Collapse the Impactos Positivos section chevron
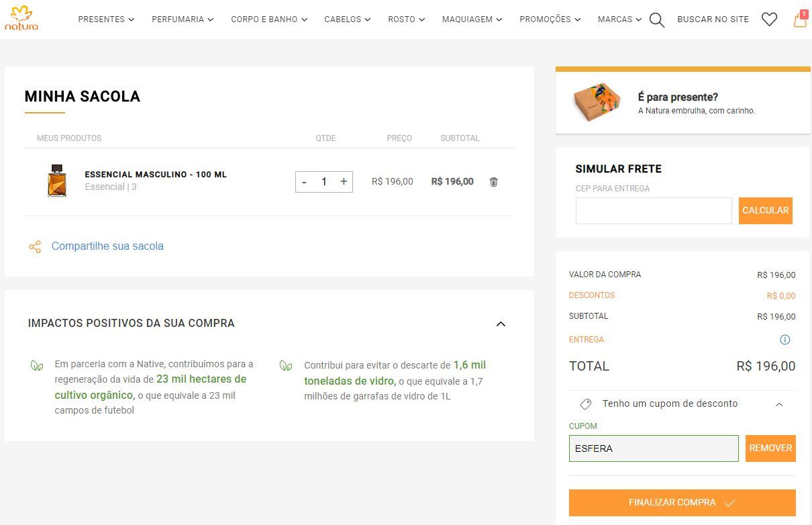This screenshot has width=812, height=525. pos(501,324)
